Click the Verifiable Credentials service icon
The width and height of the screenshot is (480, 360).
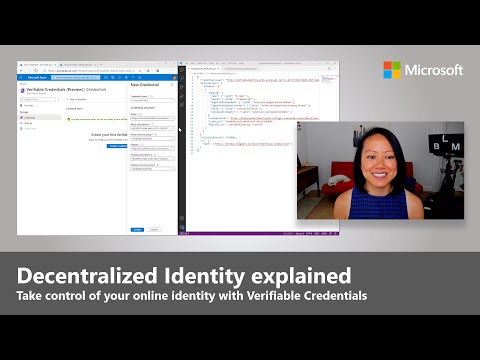pos(22,91)
